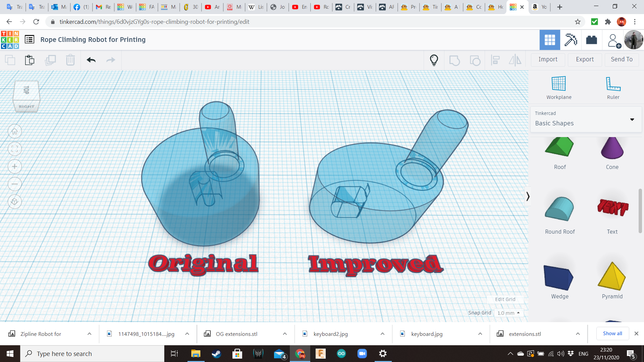The height and width of the screenshot is (362, 644).
Task: Click the Undo arrow in toolbar
Action: [x=91, y=60]
